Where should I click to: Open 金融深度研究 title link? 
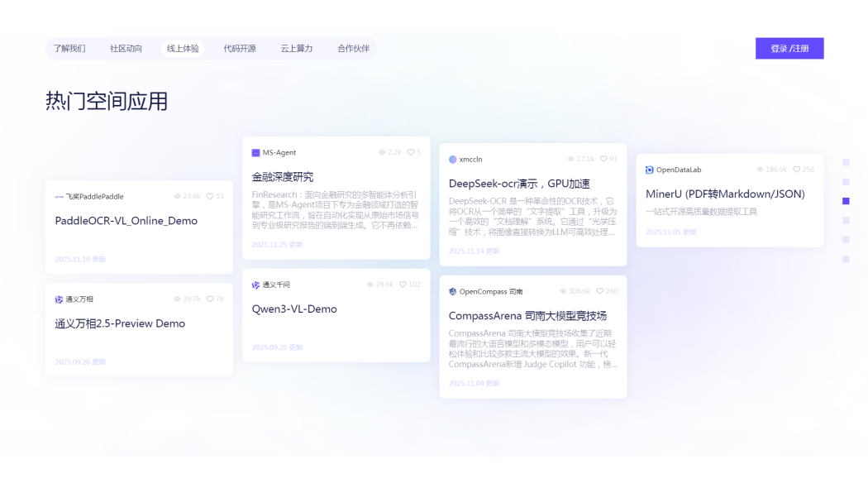283,177
